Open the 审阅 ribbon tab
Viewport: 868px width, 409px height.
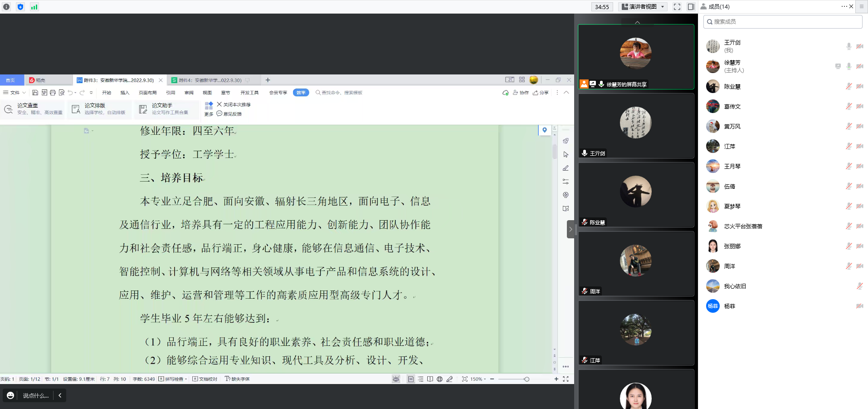(189, 93)
